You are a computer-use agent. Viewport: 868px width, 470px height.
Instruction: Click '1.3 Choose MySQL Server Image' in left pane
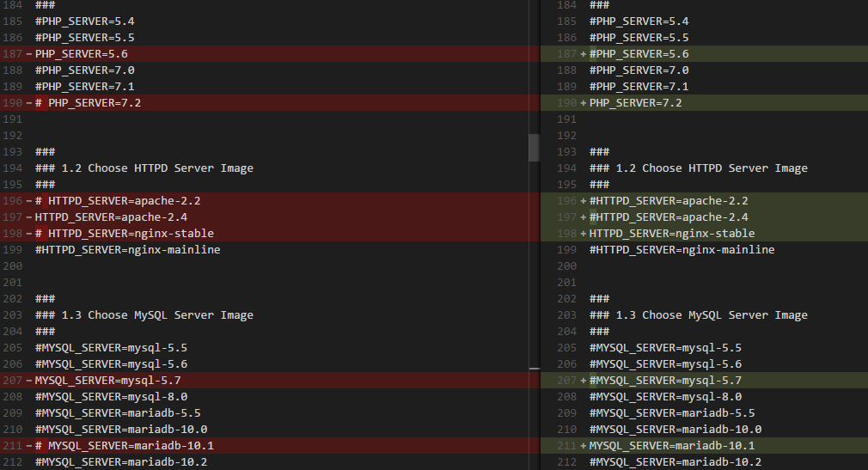(x=157, y=315)
